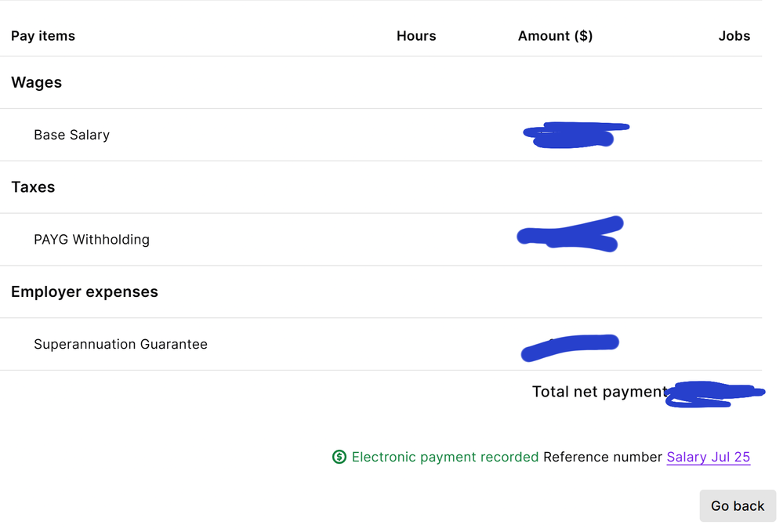Click the redacted total net payment amount
The height and width of the screenshot is (532, 783).
tap(712, 394)
